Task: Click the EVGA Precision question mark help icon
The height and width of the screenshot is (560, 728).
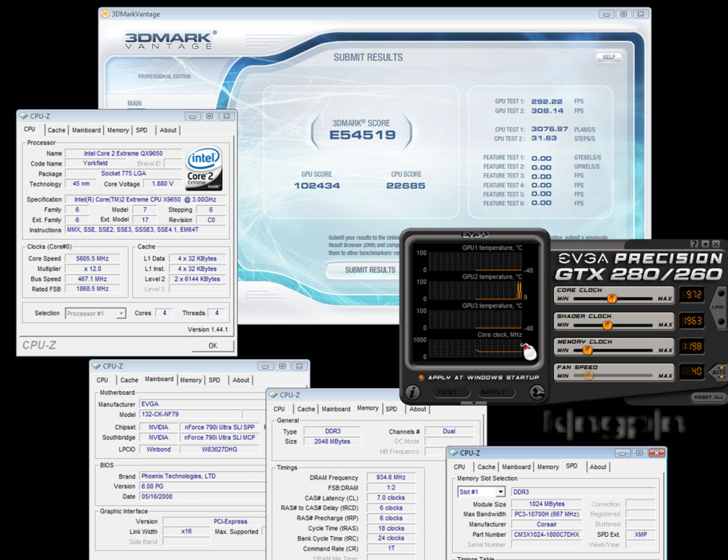Action: click(694, 244)
